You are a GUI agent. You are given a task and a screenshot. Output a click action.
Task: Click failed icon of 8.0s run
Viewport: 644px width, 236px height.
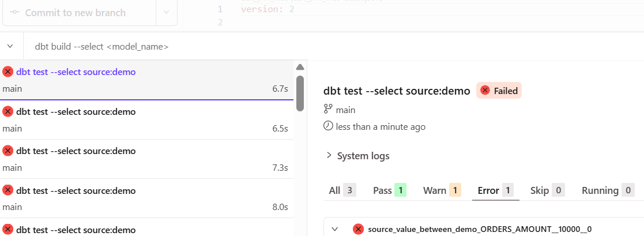8,190
